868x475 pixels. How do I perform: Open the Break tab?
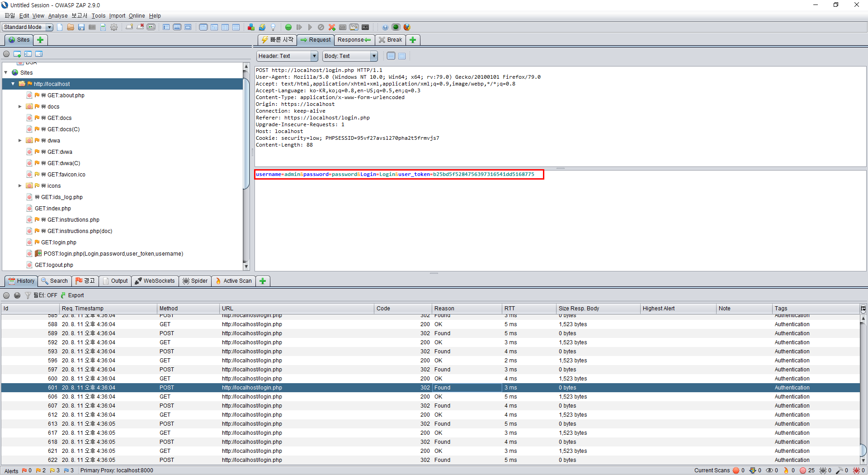(x=390, y=40)
